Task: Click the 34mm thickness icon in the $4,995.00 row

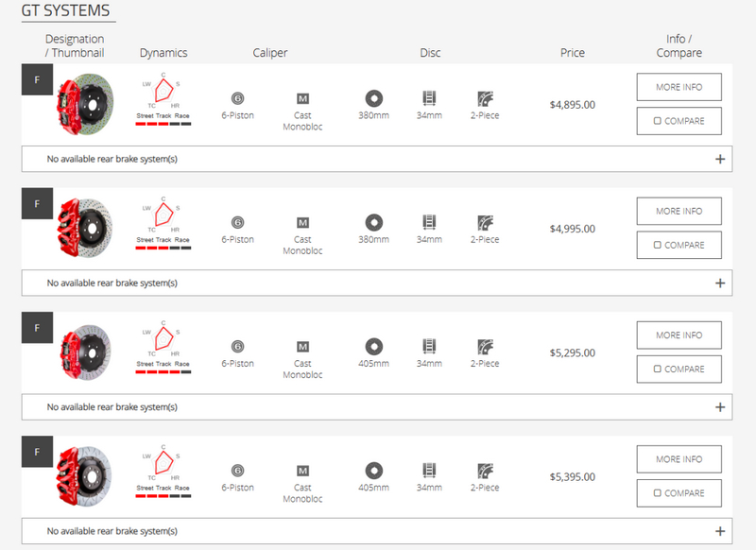Action: (429, 222)
